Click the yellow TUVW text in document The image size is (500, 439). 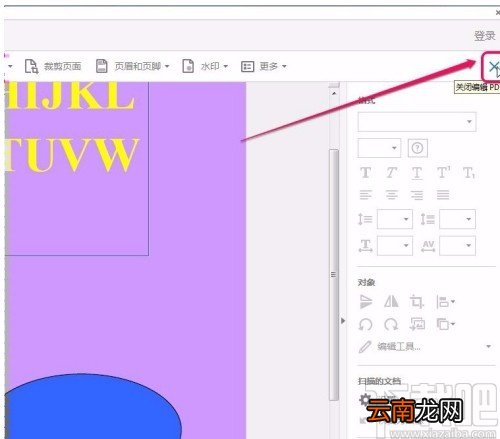pyautogui.click(x=71, y=155)
